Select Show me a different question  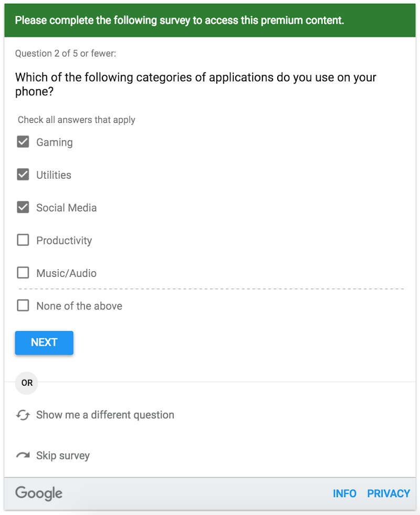pyautogui.click(x=105, y=415)
